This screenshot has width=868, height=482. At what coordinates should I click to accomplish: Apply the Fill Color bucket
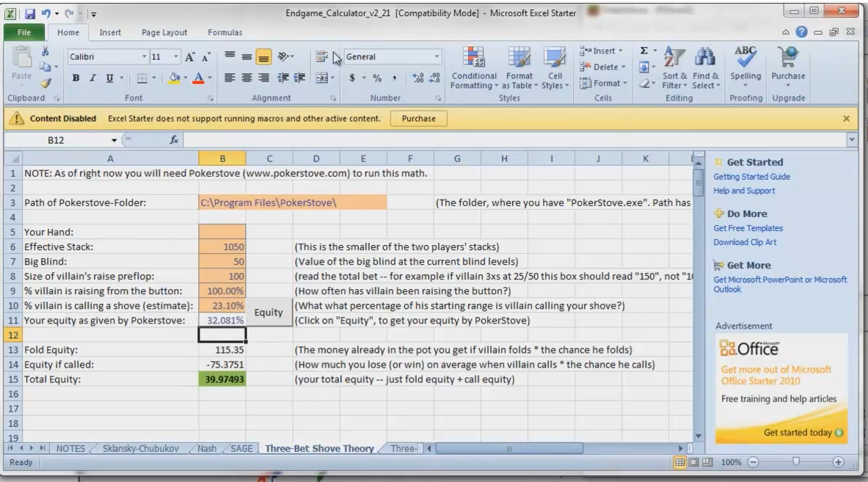click(x=175, y=78)
